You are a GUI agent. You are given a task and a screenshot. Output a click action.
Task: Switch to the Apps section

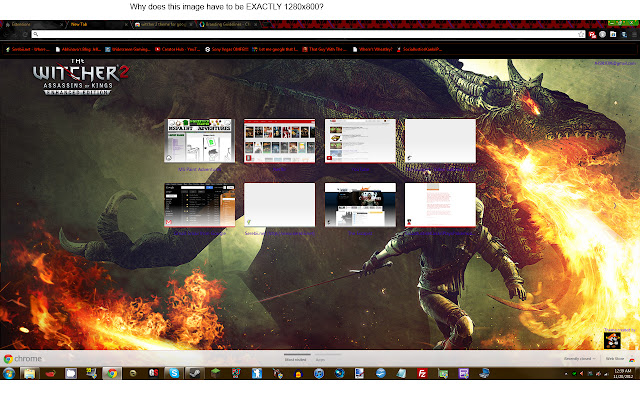point(320,358)
